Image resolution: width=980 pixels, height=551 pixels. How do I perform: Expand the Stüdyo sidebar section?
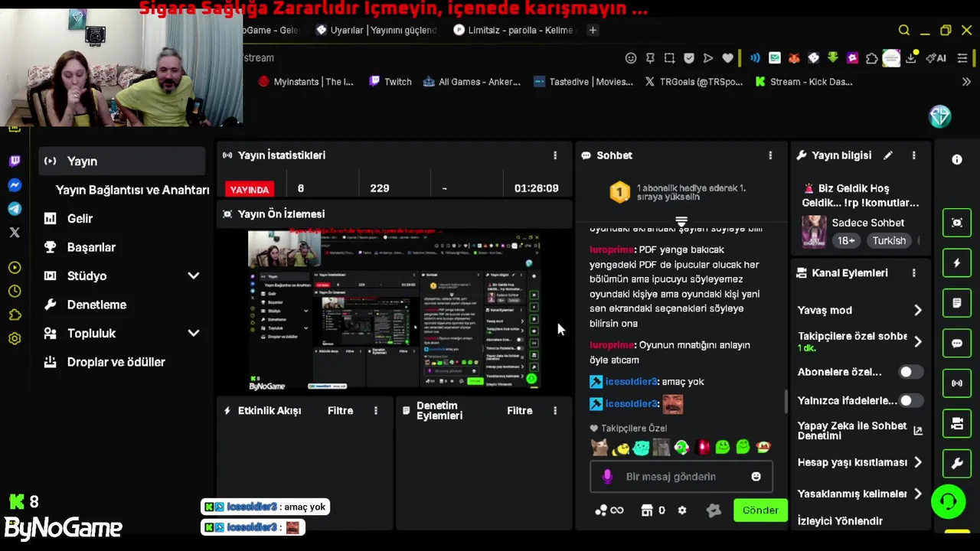point(194,276)
